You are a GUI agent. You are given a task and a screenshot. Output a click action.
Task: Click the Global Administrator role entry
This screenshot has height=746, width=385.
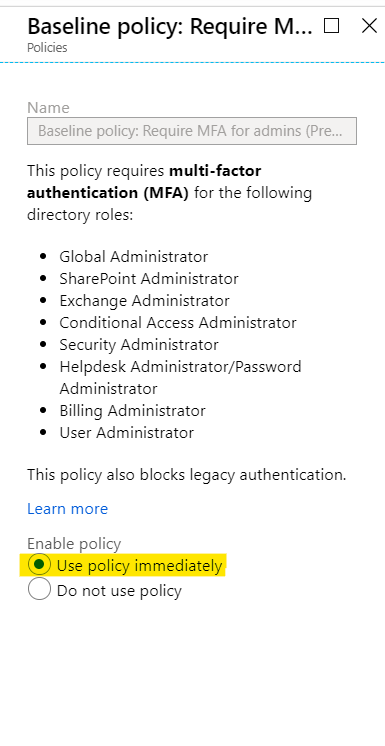134,256
